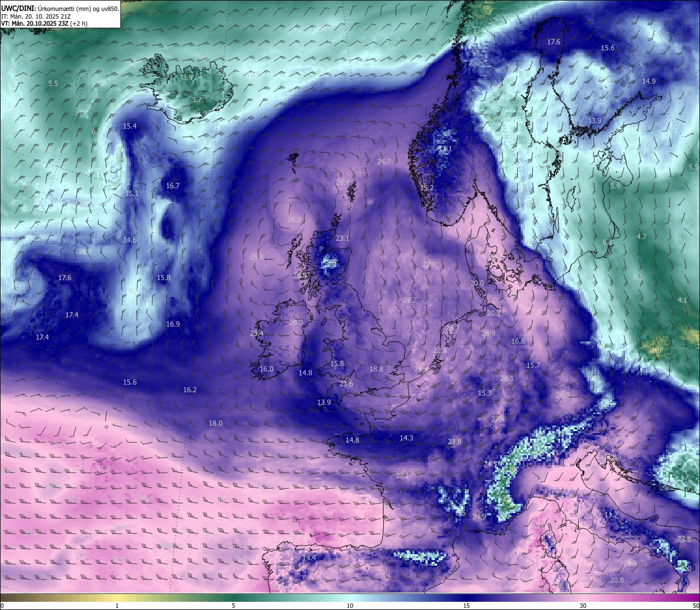Click the 26.0 value over Ireland
700x610 pixels.
[x=296, y=322]
